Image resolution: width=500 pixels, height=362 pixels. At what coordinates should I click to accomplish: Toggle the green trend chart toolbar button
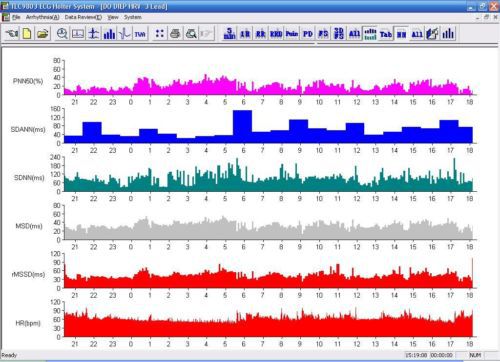(370, 34)
